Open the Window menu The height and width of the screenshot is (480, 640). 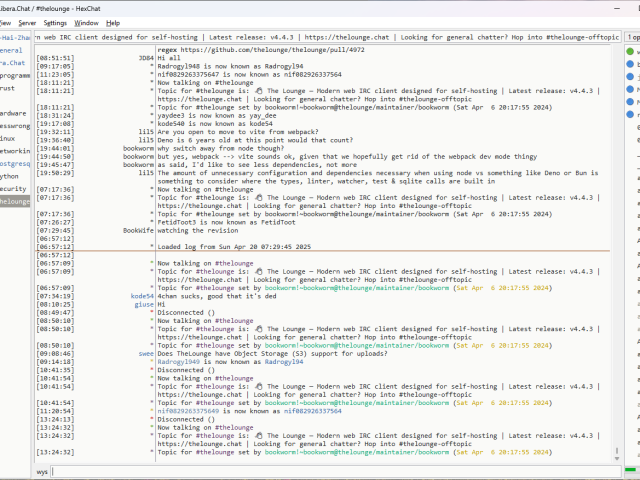[x=87, y=22]
